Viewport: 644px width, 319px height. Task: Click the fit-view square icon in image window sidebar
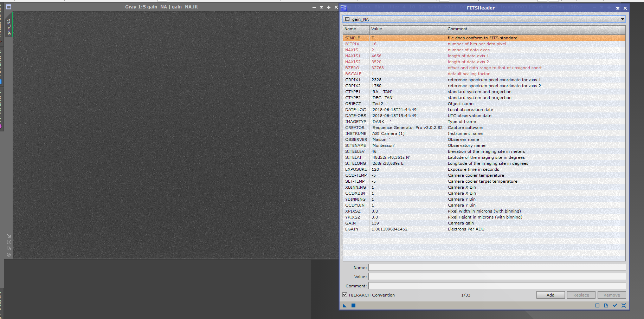click(9, 242)
